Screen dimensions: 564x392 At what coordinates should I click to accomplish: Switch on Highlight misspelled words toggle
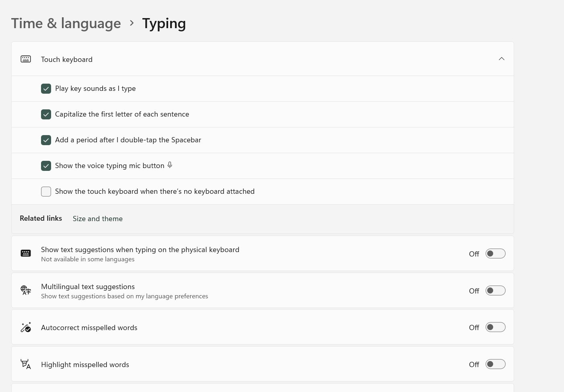(x=495, y=364)
